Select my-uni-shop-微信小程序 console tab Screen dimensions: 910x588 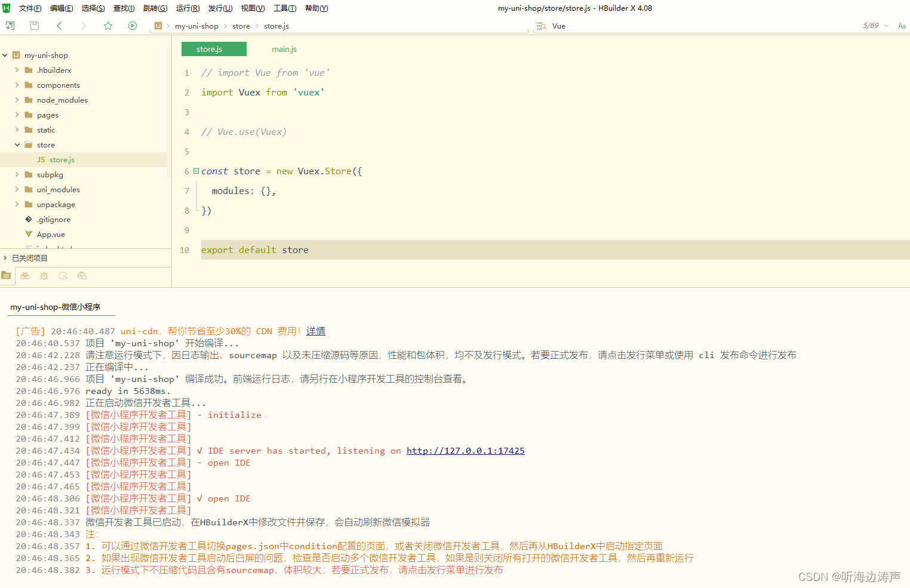(x=56, y=307)
